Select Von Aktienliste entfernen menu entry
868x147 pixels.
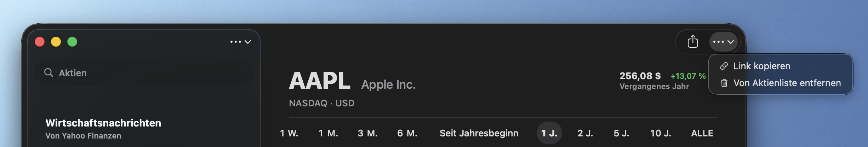pyautogui.click(x=787, y=83)
